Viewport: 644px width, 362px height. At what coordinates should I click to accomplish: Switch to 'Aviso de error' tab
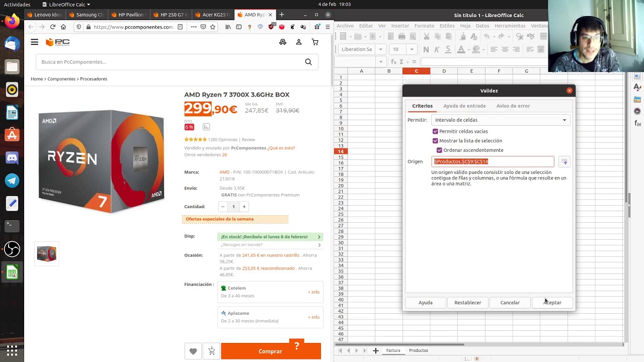(513, 106)
